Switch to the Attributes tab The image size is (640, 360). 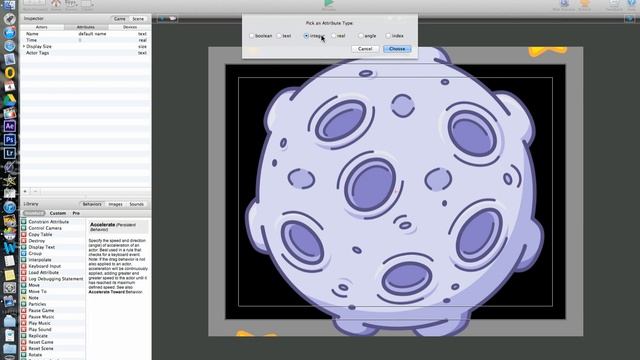86,27
